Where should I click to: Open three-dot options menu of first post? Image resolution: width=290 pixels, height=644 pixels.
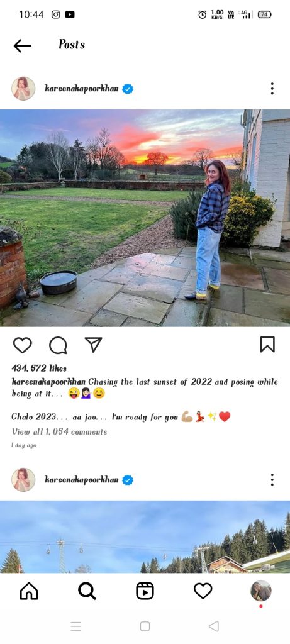[272, 88]
